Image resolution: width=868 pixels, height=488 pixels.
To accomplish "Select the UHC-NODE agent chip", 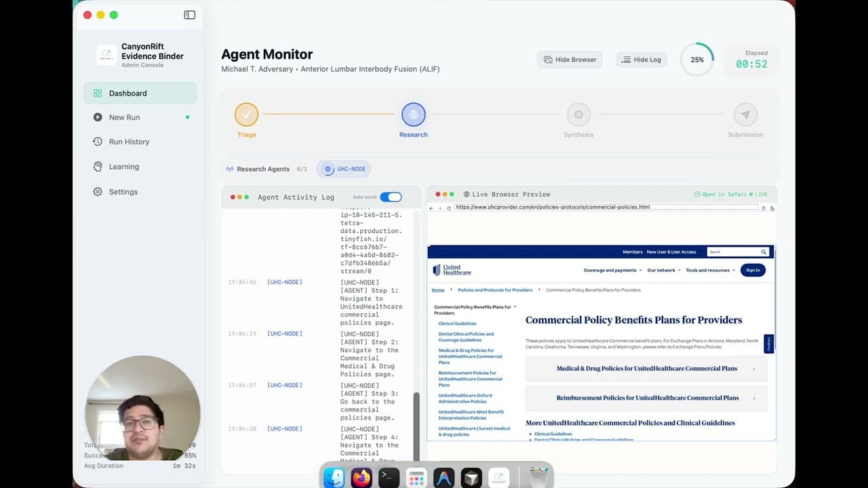I will [344, 169].
